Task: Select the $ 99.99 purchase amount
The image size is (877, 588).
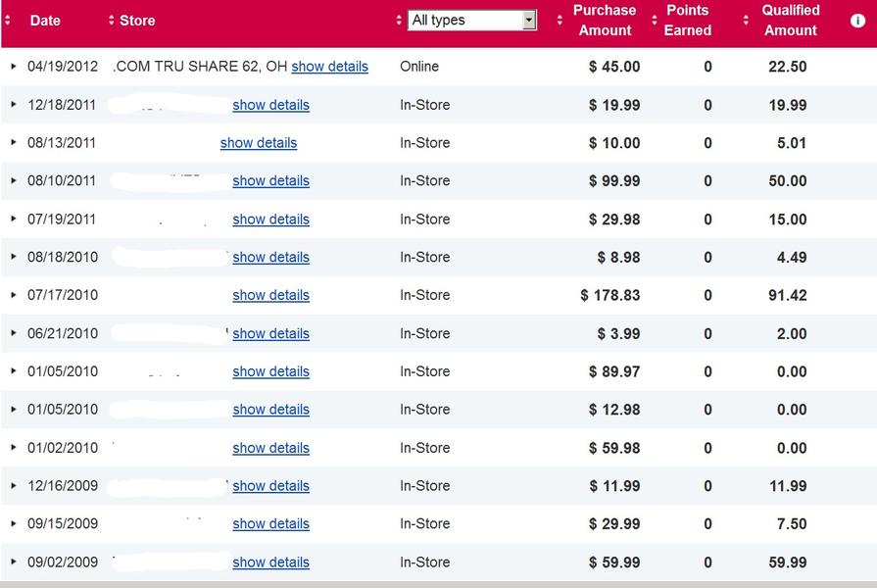Action: point(614,180)
